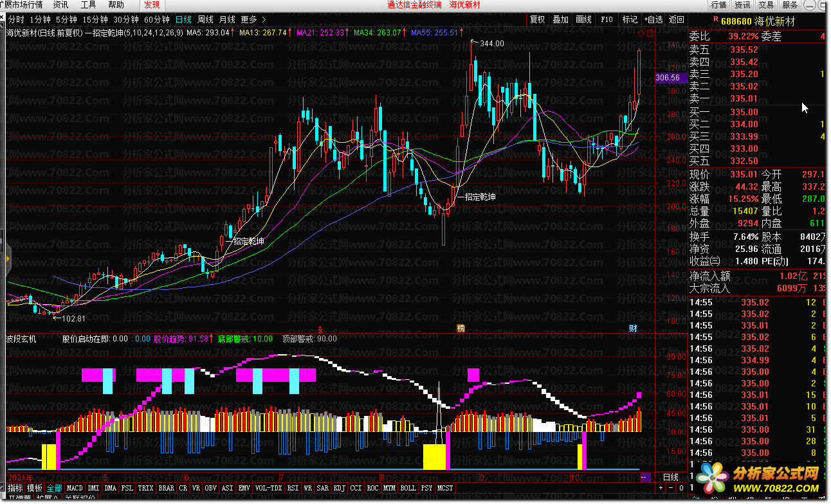Activate the 画线 drawing tool
The image size is (831, 504).
583,19
